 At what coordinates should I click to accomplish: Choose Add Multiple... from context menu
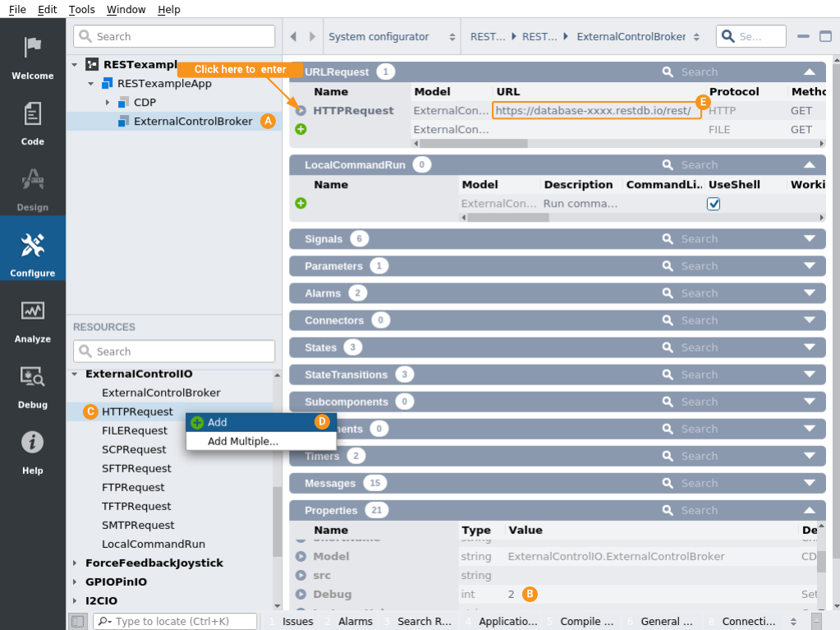coord(242,441)
